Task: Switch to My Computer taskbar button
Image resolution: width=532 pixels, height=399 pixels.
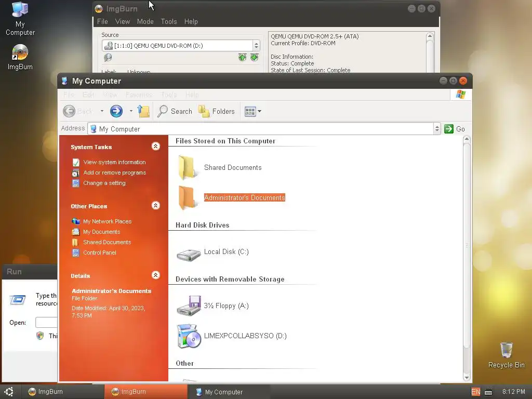Action: tap(229, 392)
